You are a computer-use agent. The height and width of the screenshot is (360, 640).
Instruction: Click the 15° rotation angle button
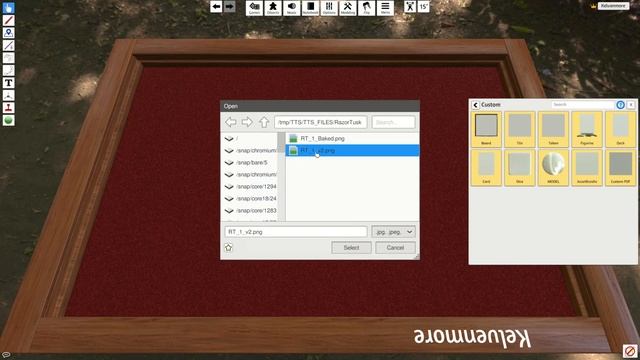tap(424, 7)
